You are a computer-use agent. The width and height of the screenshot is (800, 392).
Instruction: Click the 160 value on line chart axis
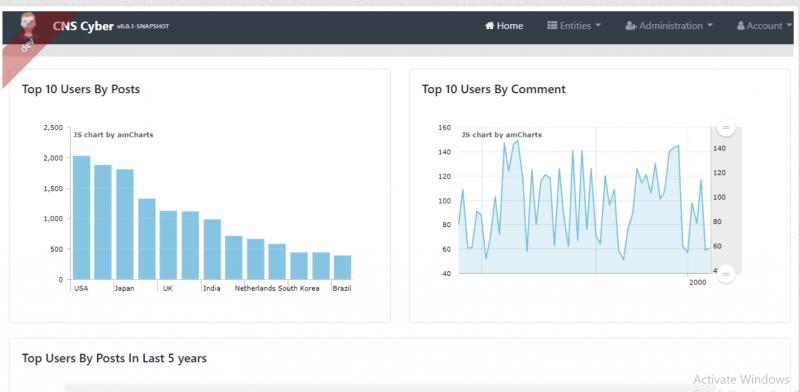(444, 127)
